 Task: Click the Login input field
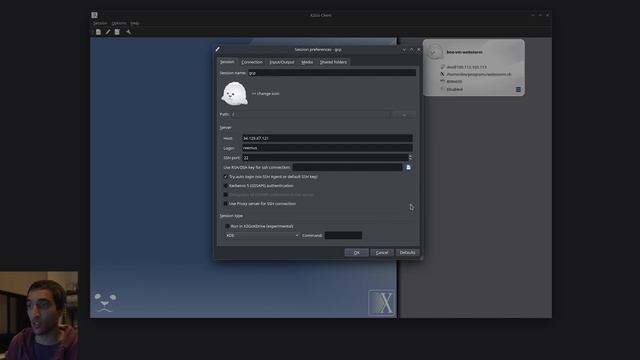point(327,148)
